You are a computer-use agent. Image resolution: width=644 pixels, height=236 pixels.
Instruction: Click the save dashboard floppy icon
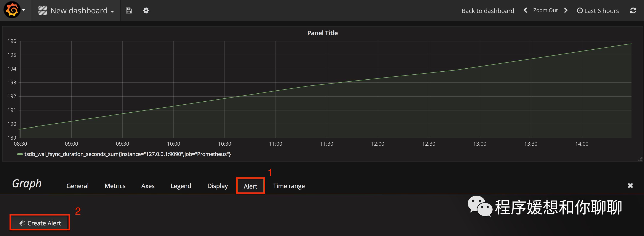pos(129,11)
